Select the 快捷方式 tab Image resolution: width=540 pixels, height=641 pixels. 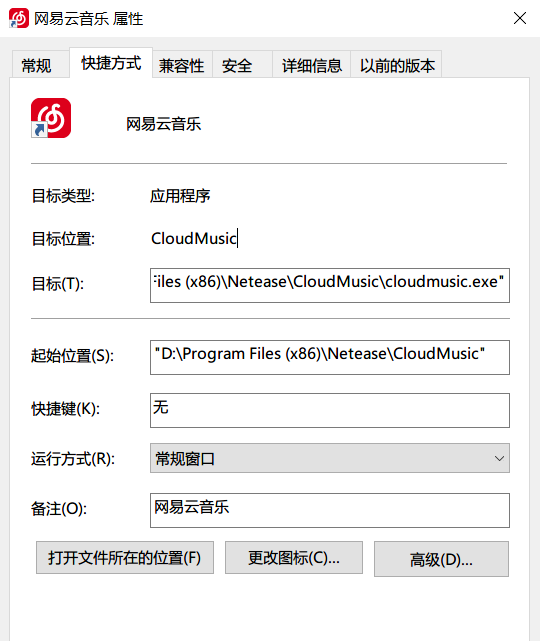coord(111,63)
